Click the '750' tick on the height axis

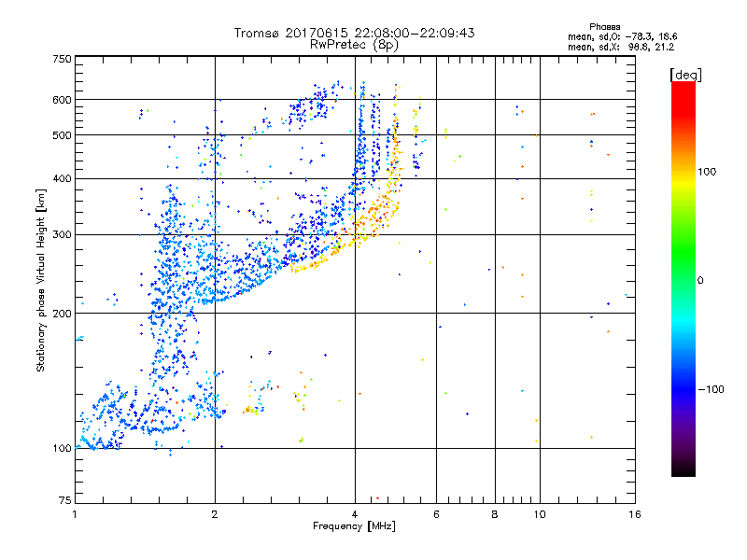[x=62, y=59]
